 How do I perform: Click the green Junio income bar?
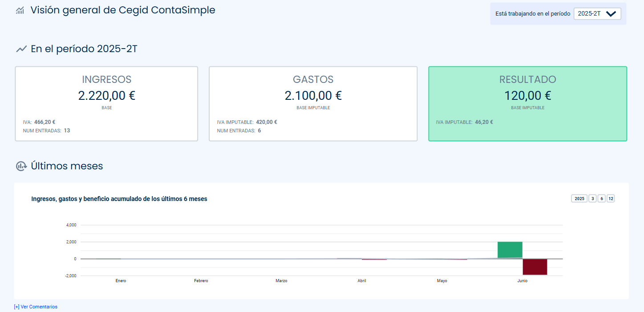click(x=510, y=250)
